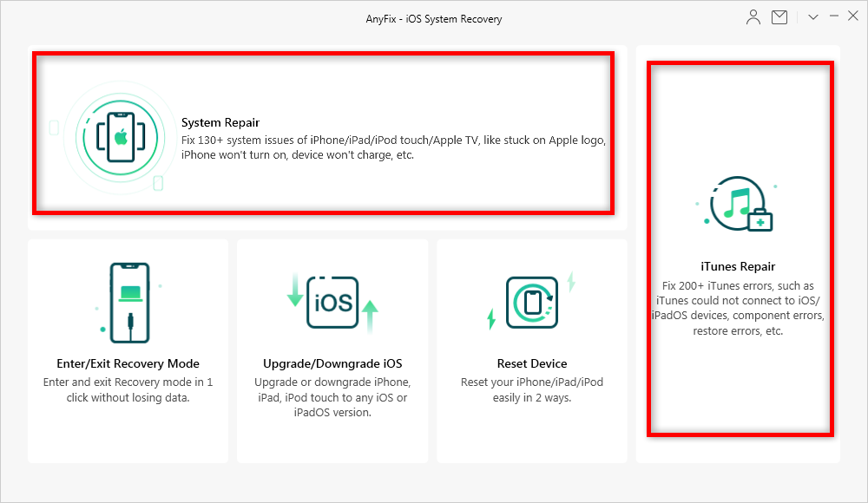The image size is (868, 503).
Task: Click the 'Fix 130+ system issues' description
Action: pyautogui.click(x=393, y=147)
